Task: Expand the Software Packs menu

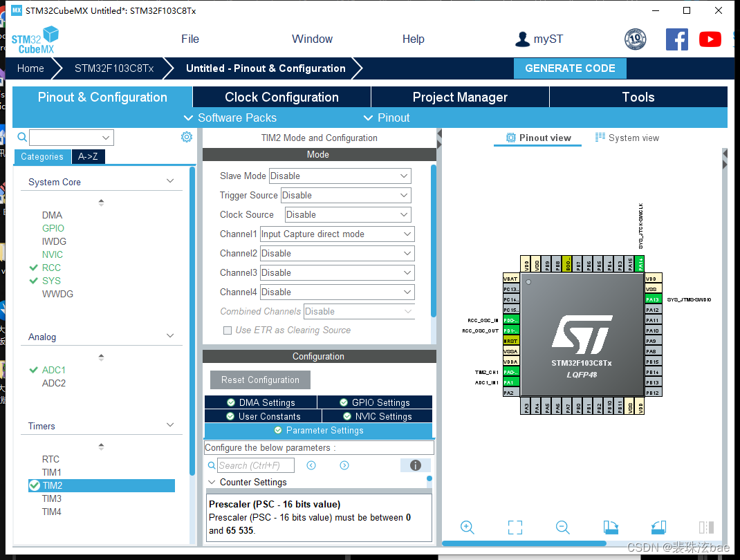Action: (x=230, y=118)
